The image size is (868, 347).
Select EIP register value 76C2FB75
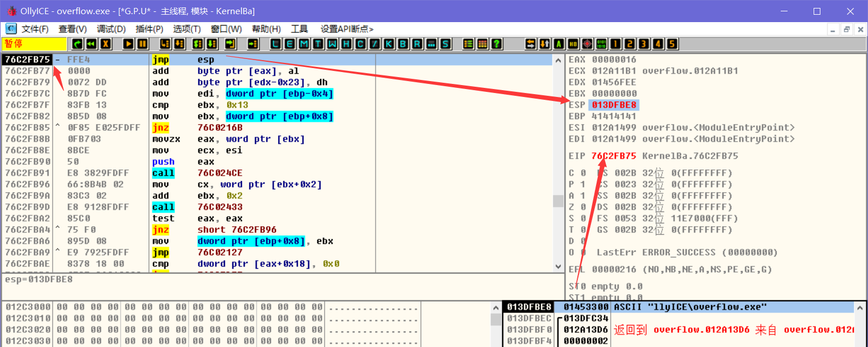[x=614, y=156]
